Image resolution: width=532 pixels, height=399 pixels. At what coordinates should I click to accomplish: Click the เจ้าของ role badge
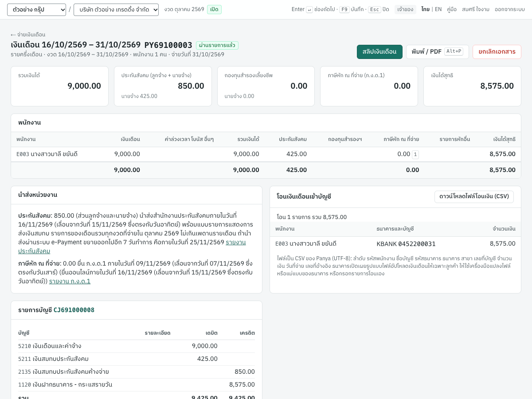click(405, 9)
